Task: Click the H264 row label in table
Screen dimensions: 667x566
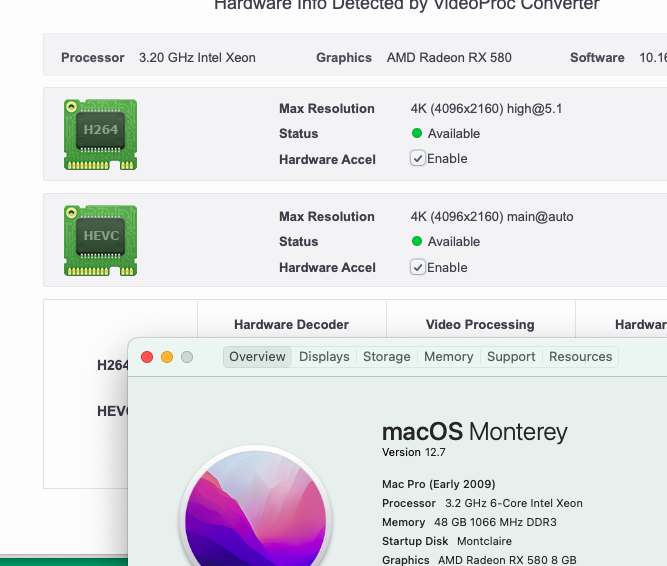Action: (112, 365)
